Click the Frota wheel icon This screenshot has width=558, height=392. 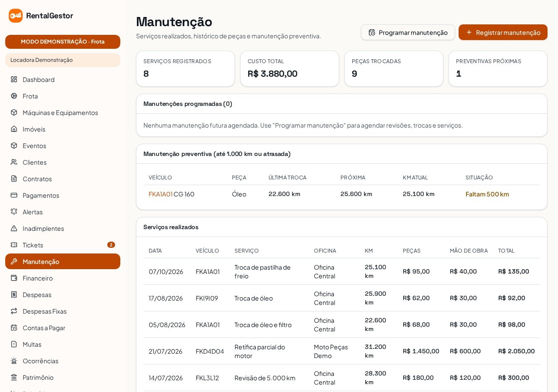[14, 96]
